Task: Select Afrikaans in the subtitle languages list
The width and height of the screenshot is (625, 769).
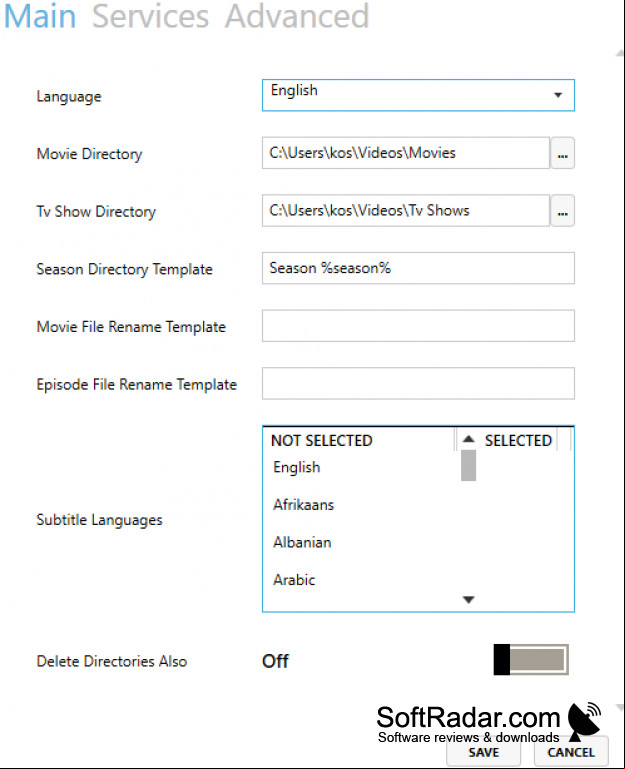Action: pos(303,505)
